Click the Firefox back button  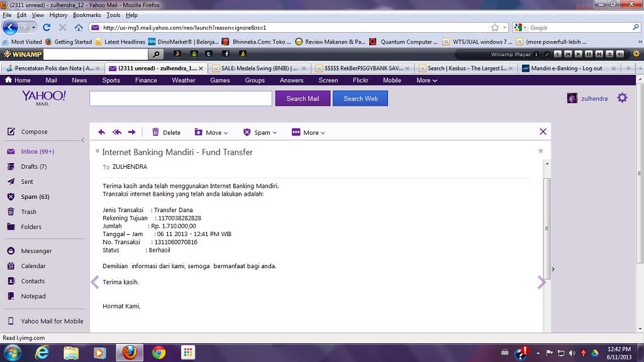point(10,28)
